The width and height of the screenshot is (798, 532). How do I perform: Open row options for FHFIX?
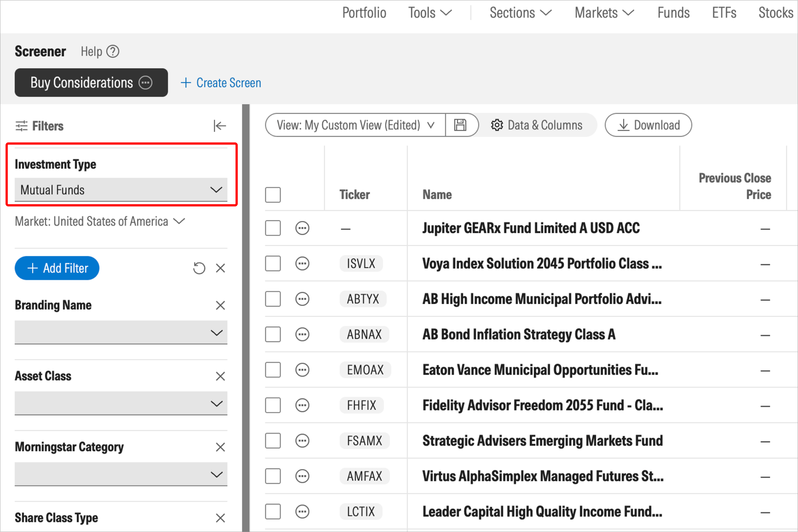pos(302,405)
